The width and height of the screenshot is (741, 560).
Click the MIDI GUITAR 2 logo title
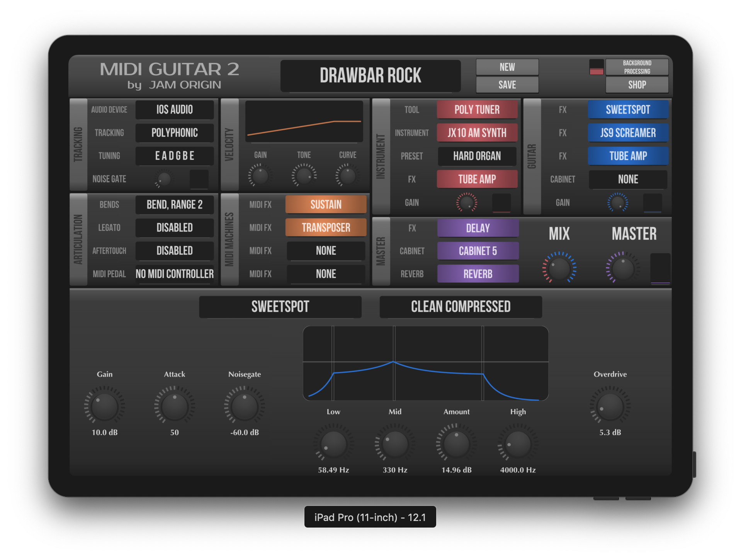[170, 70]
